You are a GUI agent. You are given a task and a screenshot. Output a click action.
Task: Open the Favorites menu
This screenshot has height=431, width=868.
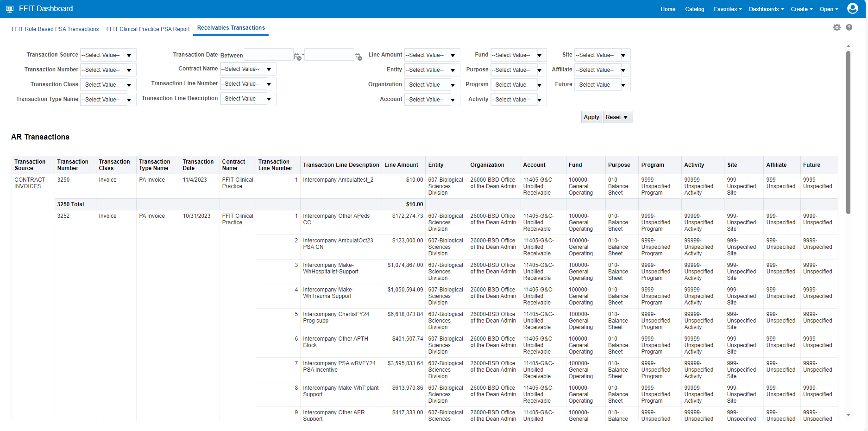[x=728, y=9]
